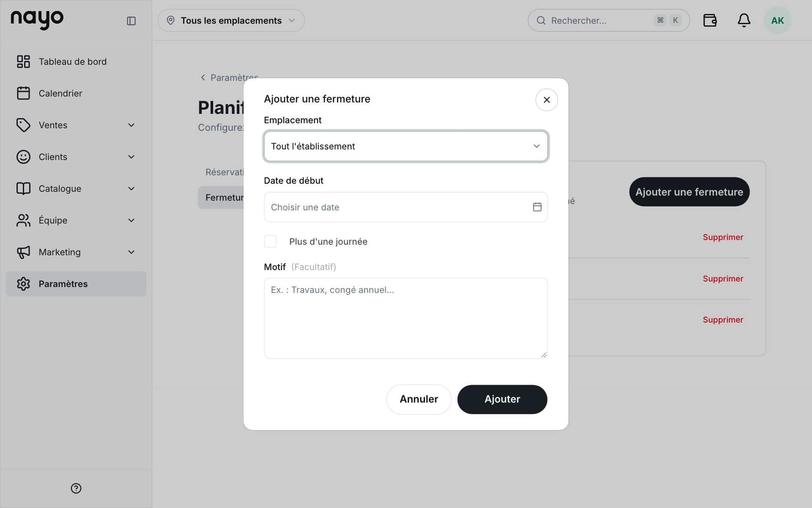Open notifications bell
Screen dimensions: 812x508
(x=744, y=20)
